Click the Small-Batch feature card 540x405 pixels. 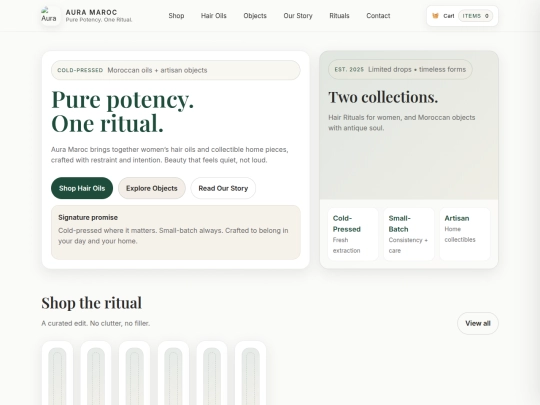point(409,234)
